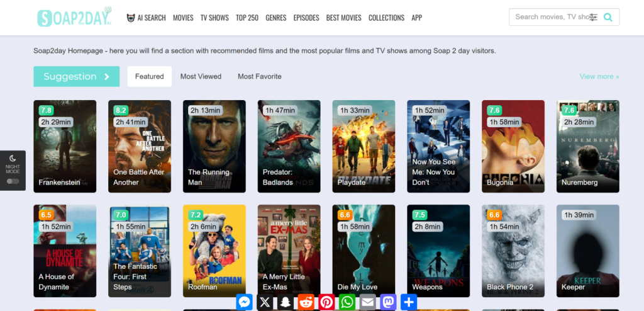Open Best Movies page
The image size is (644, 311).
[344, 18]
